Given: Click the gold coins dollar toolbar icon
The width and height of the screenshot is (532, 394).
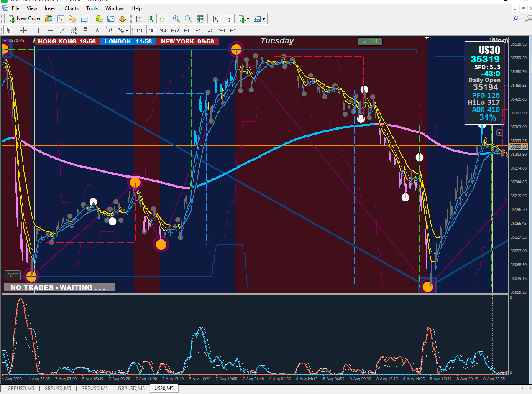Looking at the screenshot, I should pos(49,19).
